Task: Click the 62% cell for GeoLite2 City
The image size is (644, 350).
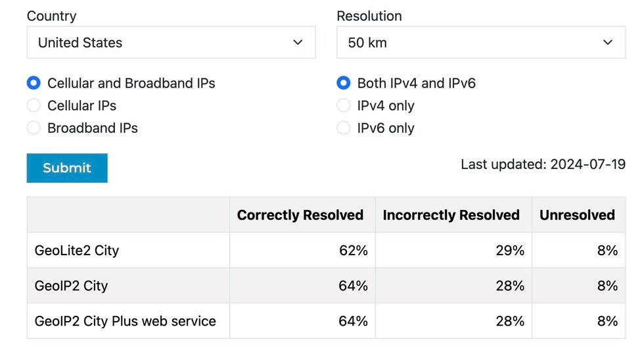Action: [354, 251]
